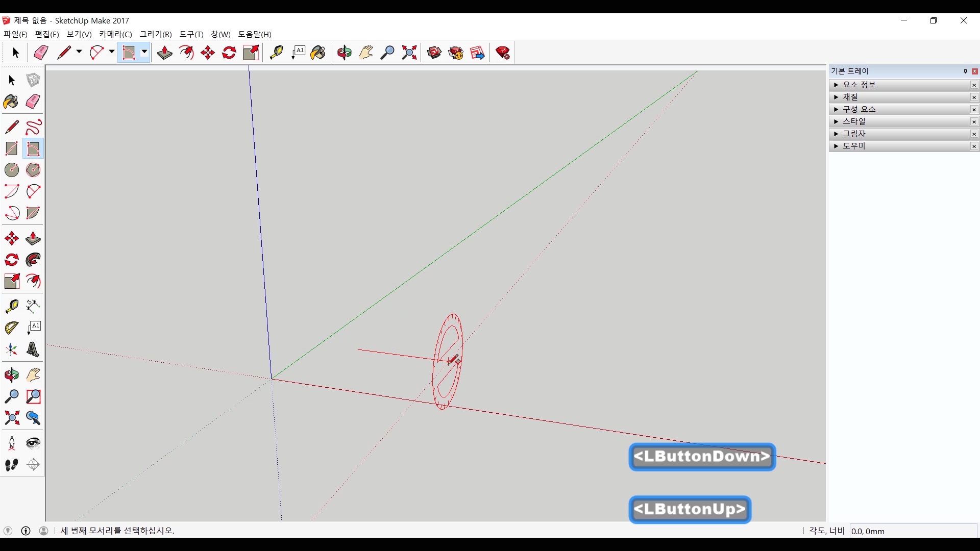This screenshot has height=551, width=980.
Task: Open arc tool dropdown arrow in top toolbar
Action: click(x=111, y=52)
